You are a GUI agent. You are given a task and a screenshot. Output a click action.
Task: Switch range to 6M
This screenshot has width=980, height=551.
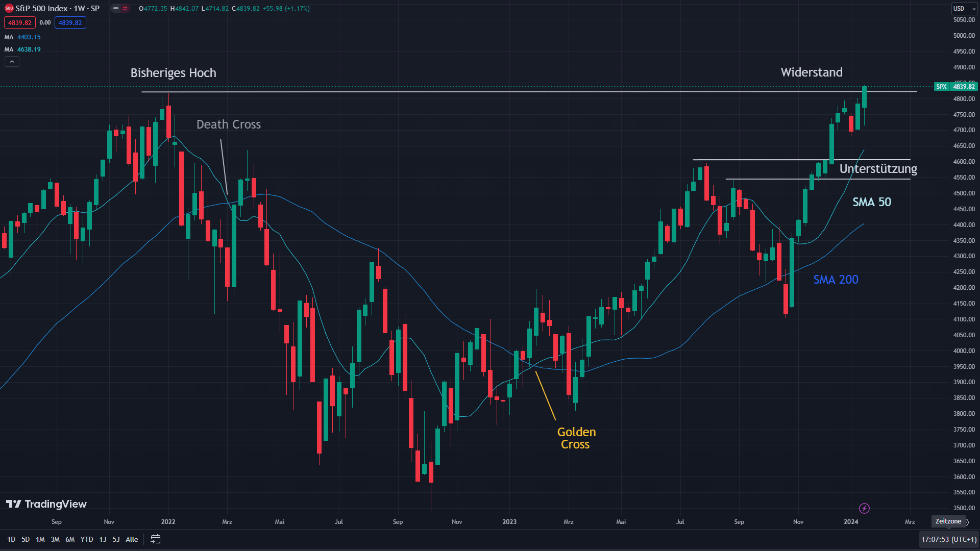coord(70,539)
